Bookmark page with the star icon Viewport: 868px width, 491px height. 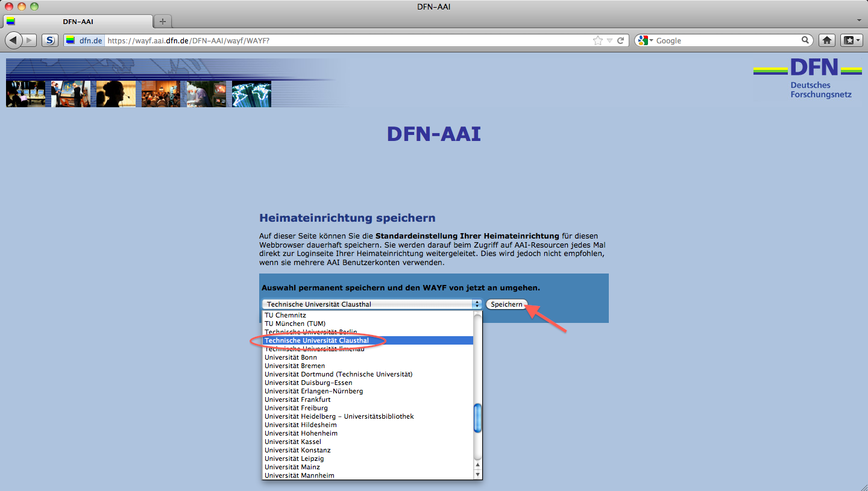[597, 40]
